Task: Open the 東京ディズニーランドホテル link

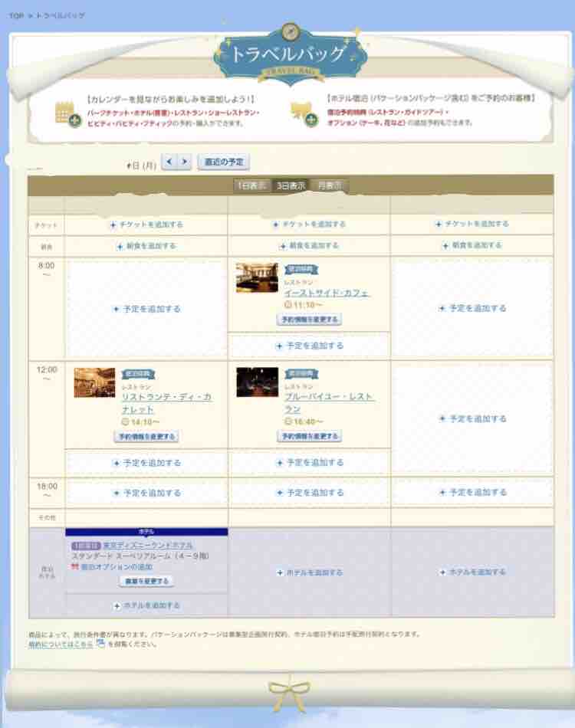Action: [x=148, y=546]
